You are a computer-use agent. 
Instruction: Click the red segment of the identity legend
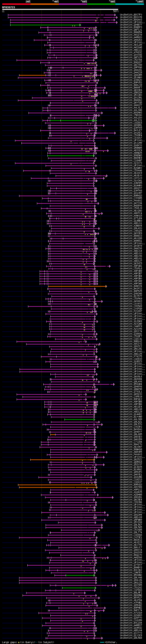click(x=16, y=4)
